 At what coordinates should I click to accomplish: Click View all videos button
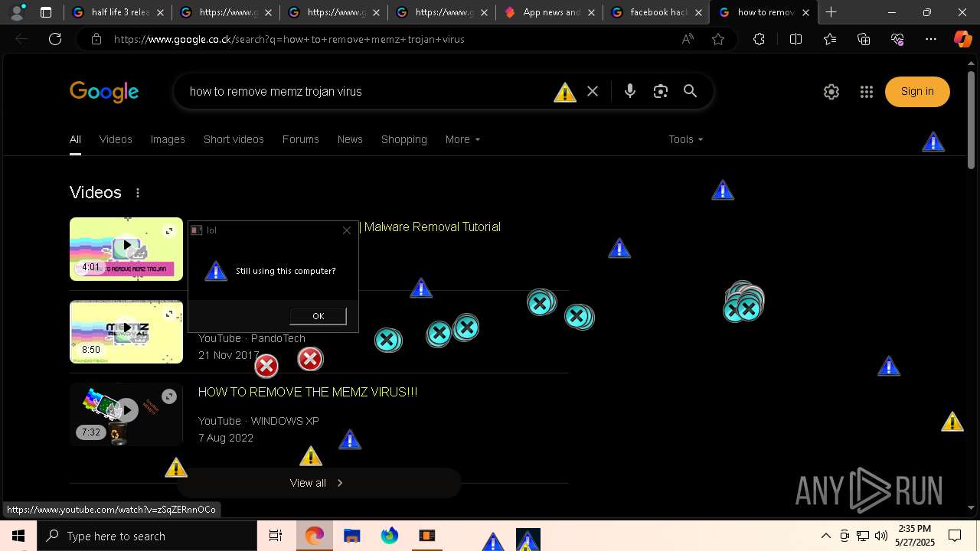tap(318, 483)
